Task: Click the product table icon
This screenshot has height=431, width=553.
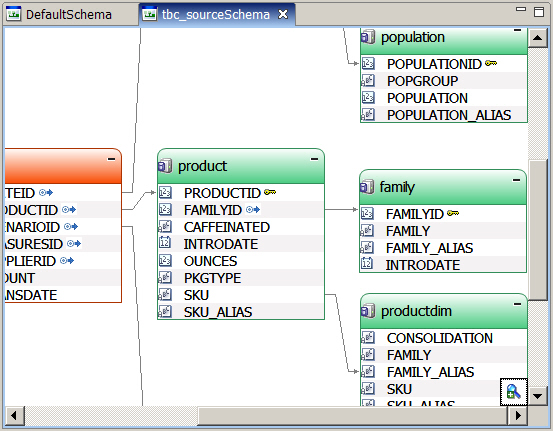Action: point(165,166)
